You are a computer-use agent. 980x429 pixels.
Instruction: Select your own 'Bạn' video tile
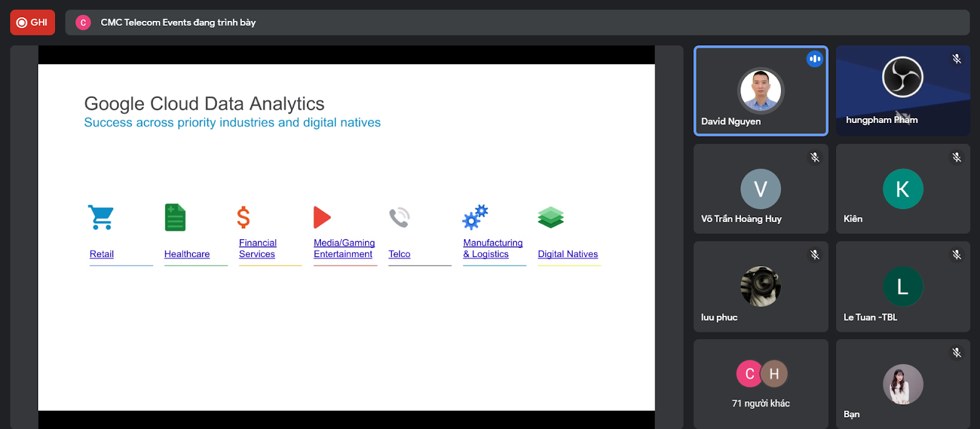pyautogui.click(x=903, y=384)
